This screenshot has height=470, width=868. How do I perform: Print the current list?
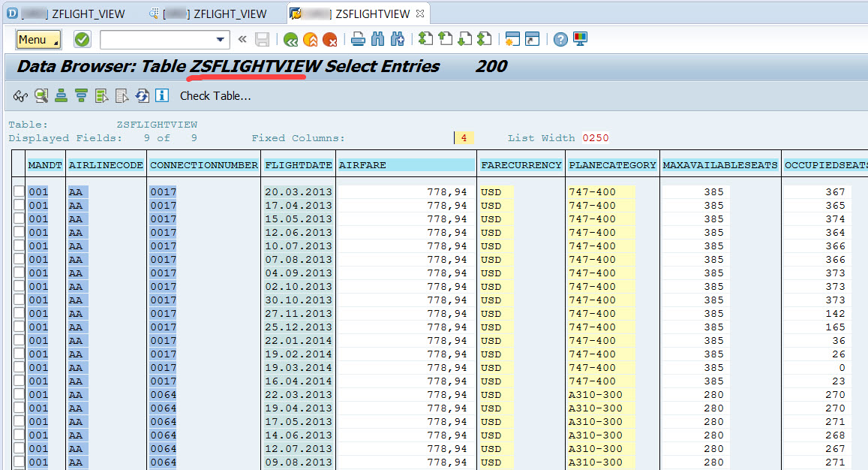click(x=359, y=38)
